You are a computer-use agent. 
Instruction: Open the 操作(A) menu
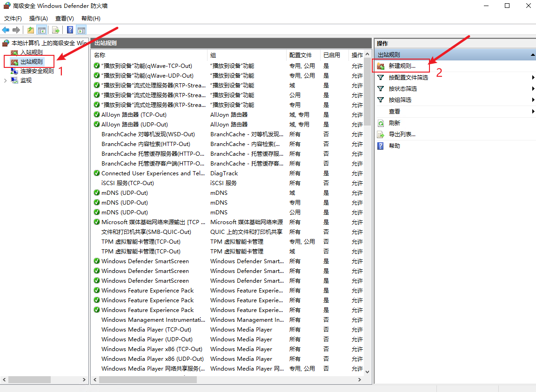pyautogui.click(x=38, y=19)
